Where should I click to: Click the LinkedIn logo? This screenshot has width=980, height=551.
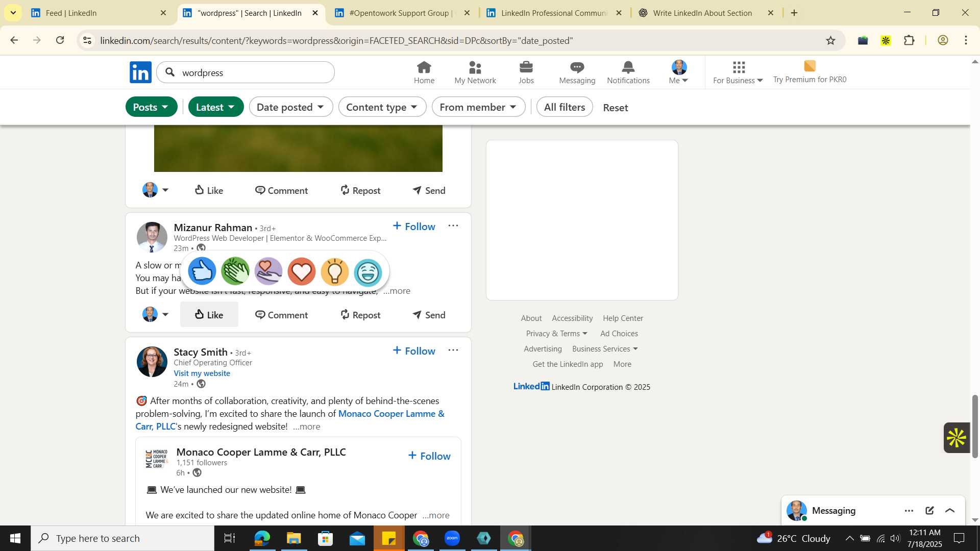[x=140, y=72]
